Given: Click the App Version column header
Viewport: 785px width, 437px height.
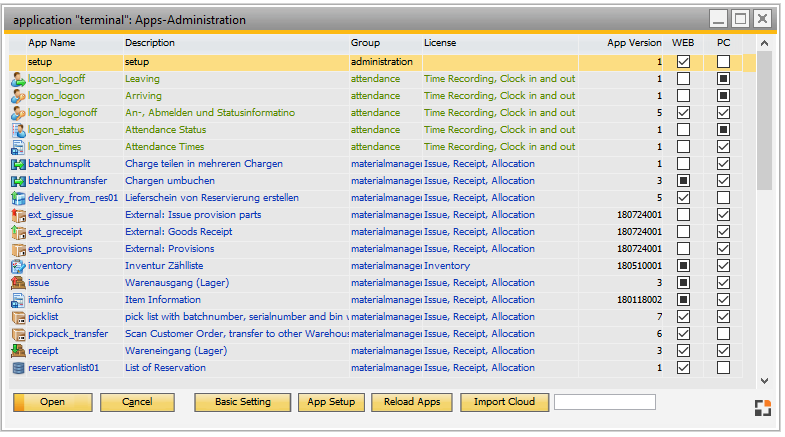Looking at the screenshot, I should click(x=634, y=44).
